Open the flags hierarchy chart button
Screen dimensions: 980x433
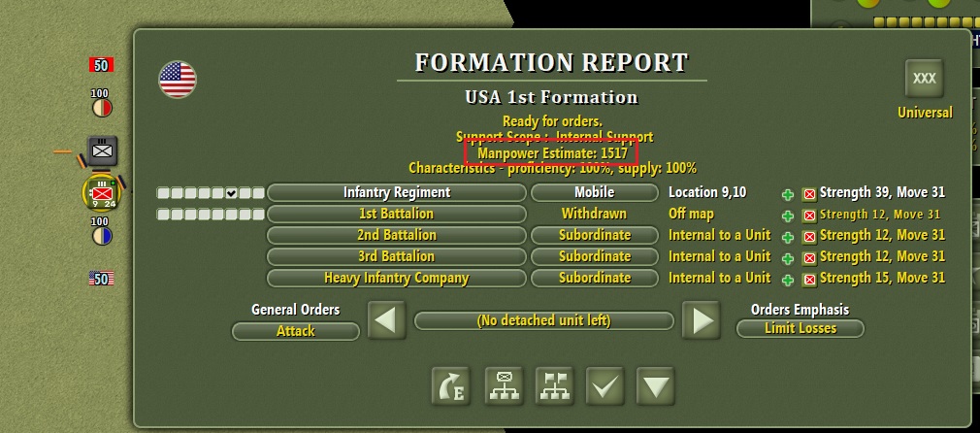pos(555,386)
